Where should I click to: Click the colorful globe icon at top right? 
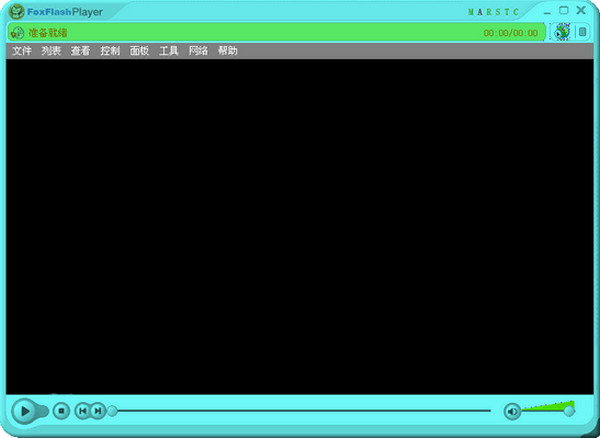[562, 32]
